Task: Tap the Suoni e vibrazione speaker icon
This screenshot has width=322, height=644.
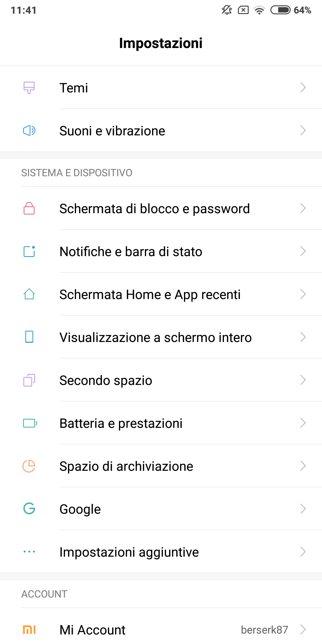Action: point(29,131)
